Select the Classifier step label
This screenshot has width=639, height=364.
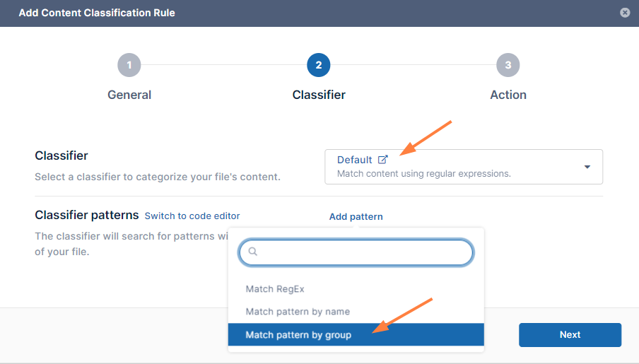pyautogui.click(x=319, y=95)
